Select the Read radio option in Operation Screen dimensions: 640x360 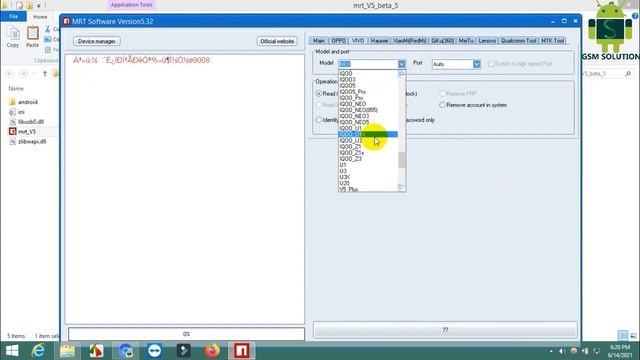pyautogui.click(x=319, y=93)
